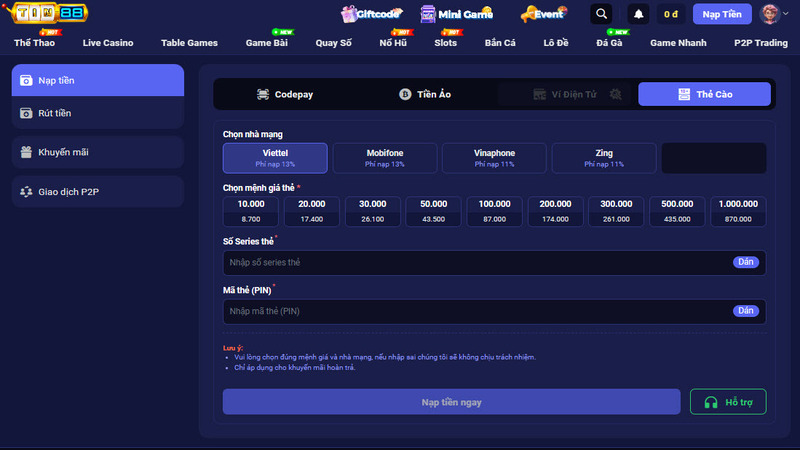Click the notification bell icon
The image size is (800, 450).
click(638, 14)
